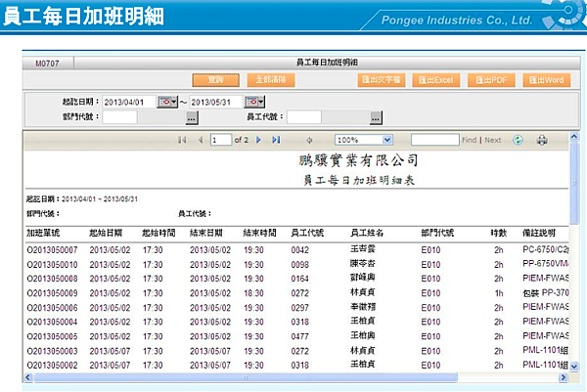
Task: Focus the start date field 2013/04/01
Action: [129, 102]
